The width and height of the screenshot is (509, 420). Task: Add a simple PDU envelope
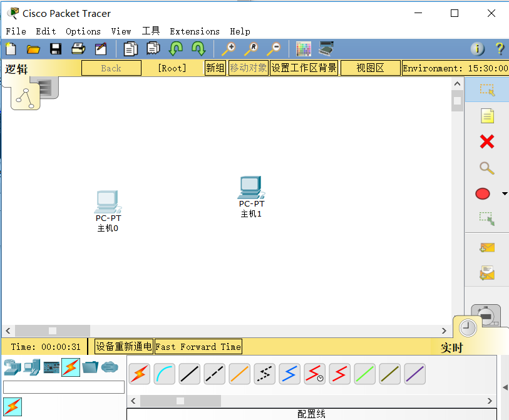click(x=487, y=248)
